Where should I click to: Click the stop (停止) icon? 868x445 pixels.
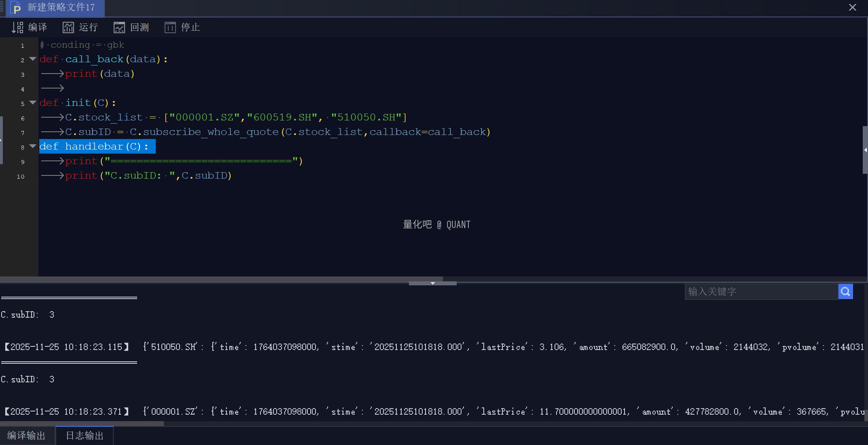(x=170, y=27)
